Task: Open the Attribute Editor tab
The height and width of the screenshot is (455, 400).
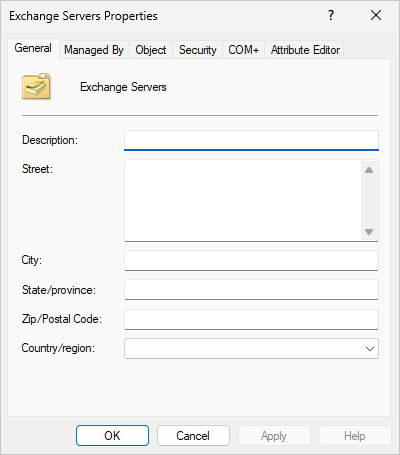Action: pyautogui.click(x=305, y=50)
